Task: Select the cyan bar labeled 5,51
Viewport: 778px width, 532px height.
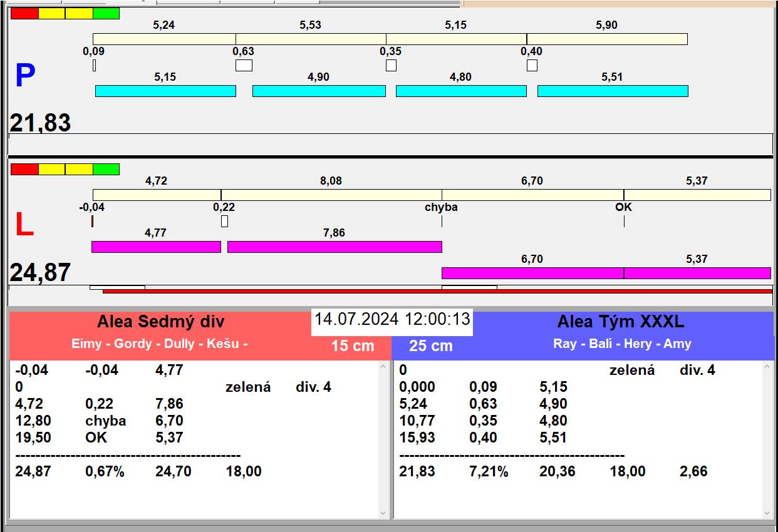Action: click(x=613, y=91)
